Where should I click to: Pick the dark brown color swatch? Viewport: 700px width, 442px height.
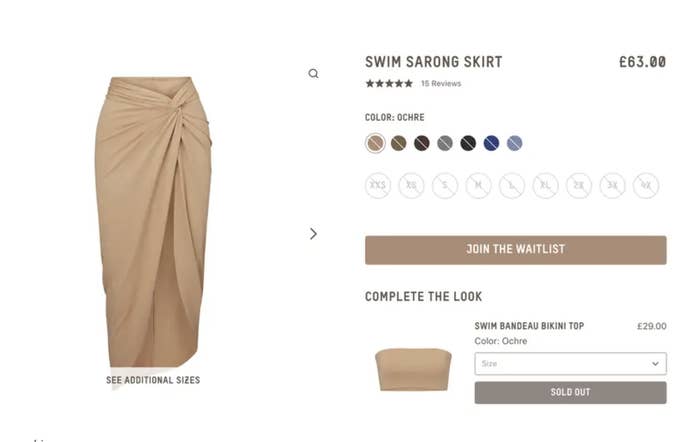pos(422,143)
